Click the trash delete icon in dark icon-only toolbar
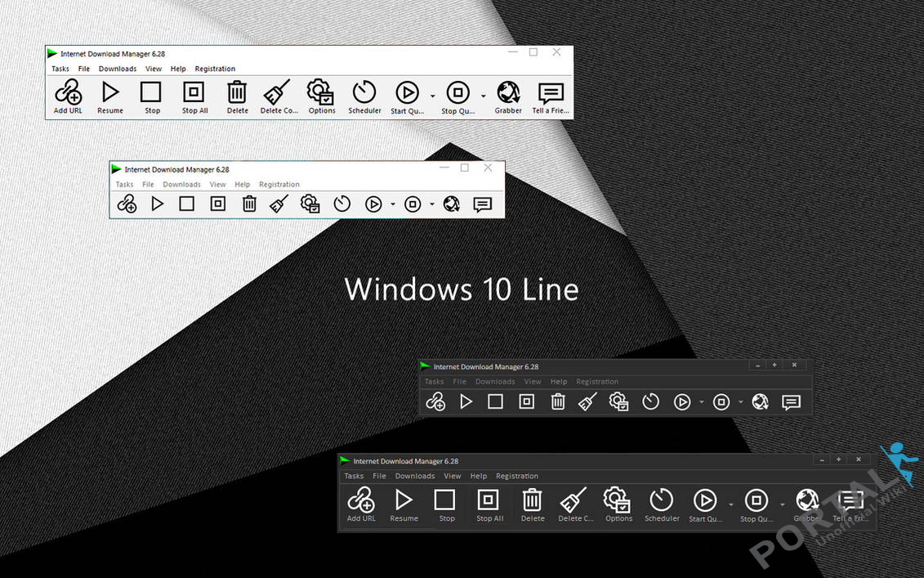Screen dimensions: 924x578 tap(557, 401)
